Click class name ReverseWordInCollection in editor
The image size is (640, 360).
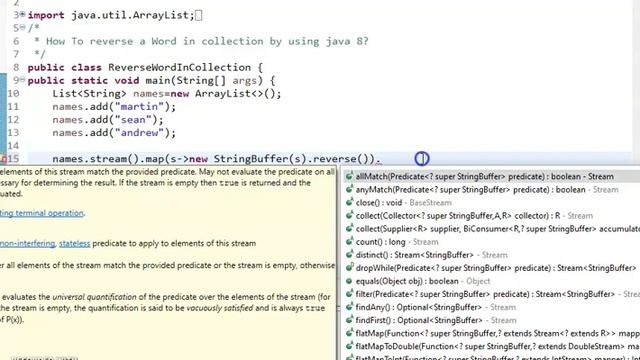[x=179, y=67]
